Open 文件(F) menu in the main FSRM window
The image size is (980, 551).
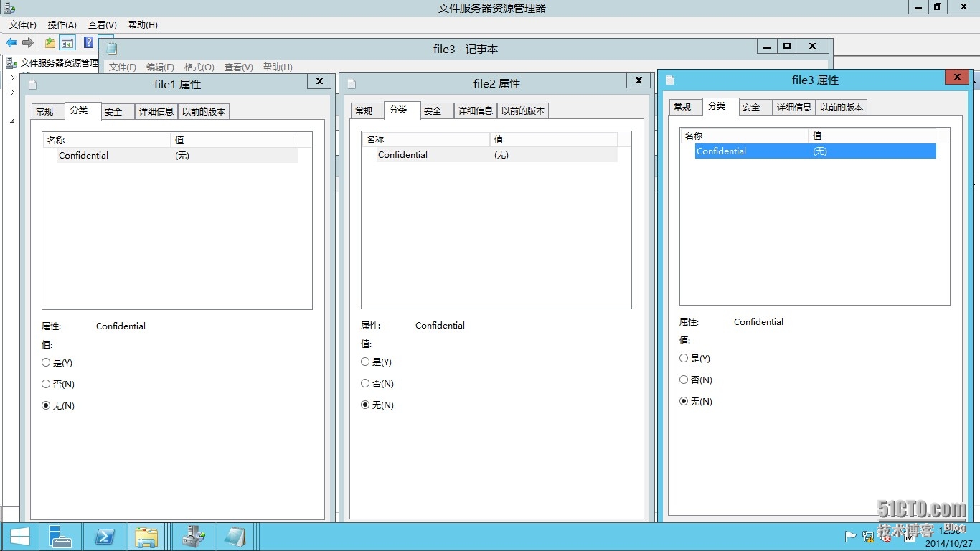(23, 25)
